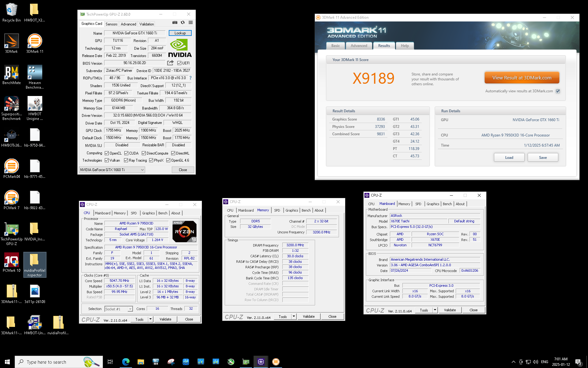Toggle the DirectCompute checkbox in GPU-Z
Image resolution: width=588 pixels, height=368 pixels.
(144, 153)
